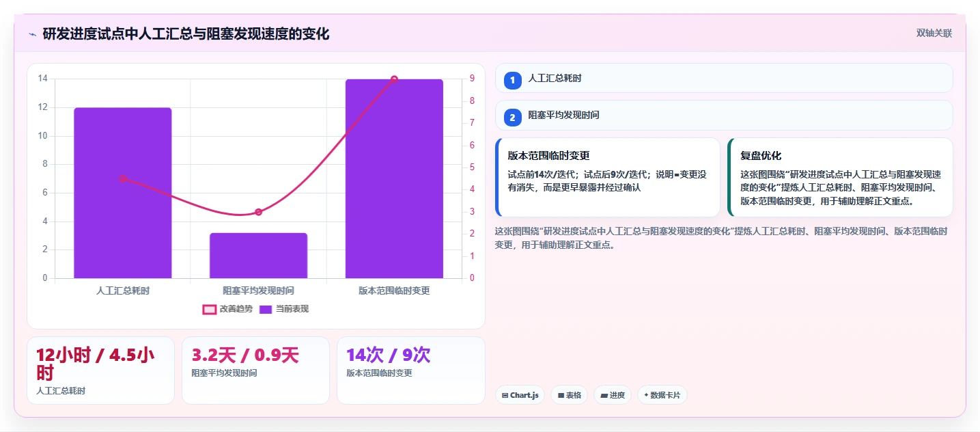Click the trend line point at value 9
The width and height of the screenshot is (980, 432).
394,79
